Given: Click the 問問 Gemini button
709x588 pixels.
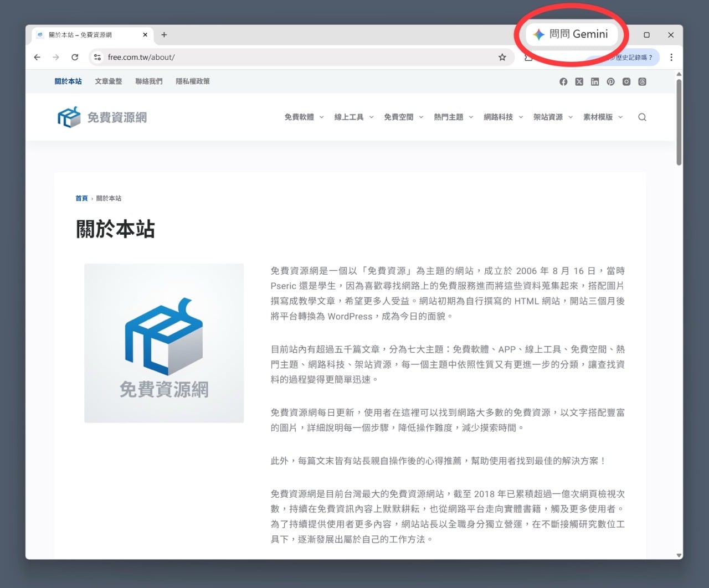Looking at the screenshot, I should pyautogui.click(x=571, y=34).
